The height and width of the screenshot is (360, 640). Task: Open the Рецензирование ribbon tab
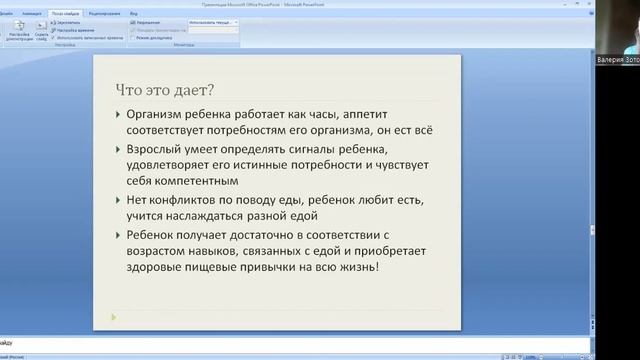pyautogui.click(x=104, y=13)
